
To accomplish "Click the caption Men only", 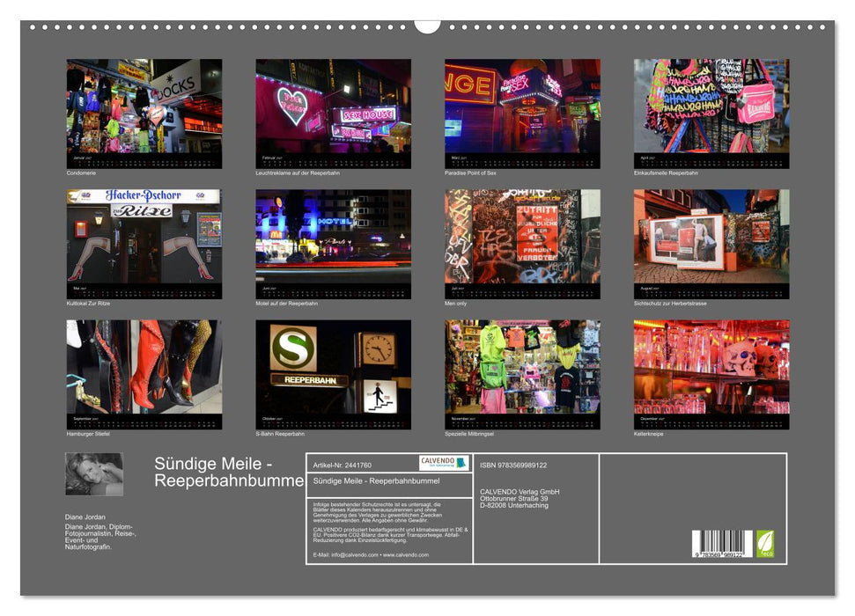I will click(456, 304).
